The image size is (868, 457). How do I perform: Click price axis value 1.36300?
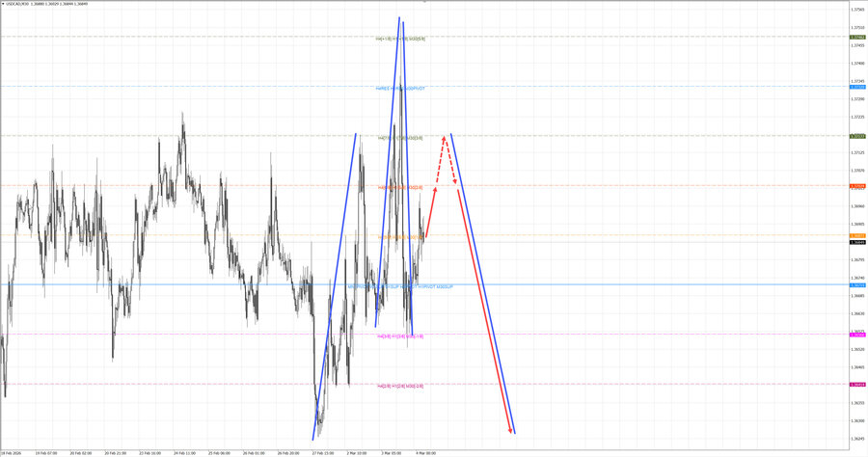click(x=858, y=421)
